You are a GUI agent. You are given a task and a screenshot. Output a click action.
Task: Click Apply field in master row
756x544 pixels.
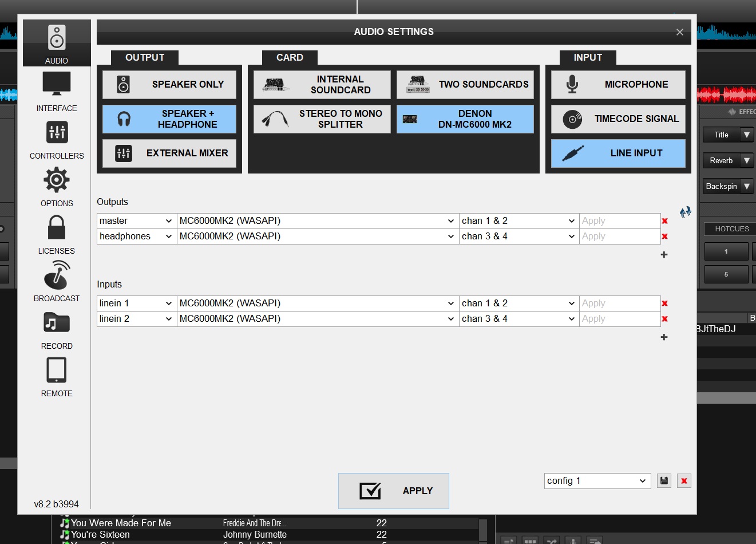pyautogui.click(x=620, y=221)
